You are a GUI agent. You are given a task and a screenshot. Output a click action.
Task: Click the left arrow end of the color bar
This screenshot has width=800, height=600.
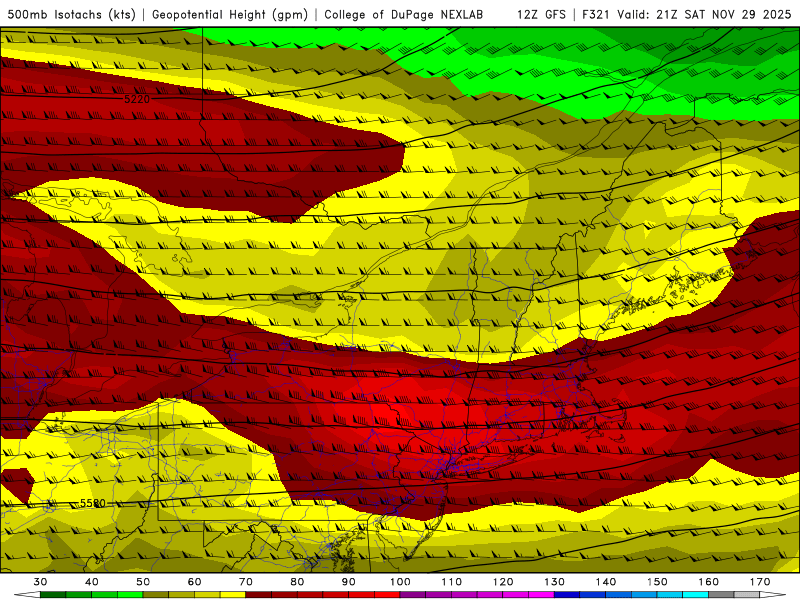point(27,595)
